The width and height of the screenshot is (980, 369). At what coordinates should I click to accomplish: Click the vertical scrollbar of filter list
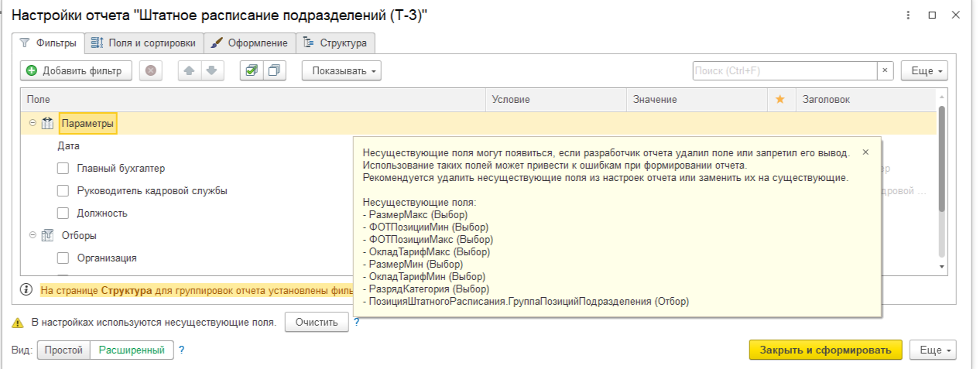pos(941,159)
